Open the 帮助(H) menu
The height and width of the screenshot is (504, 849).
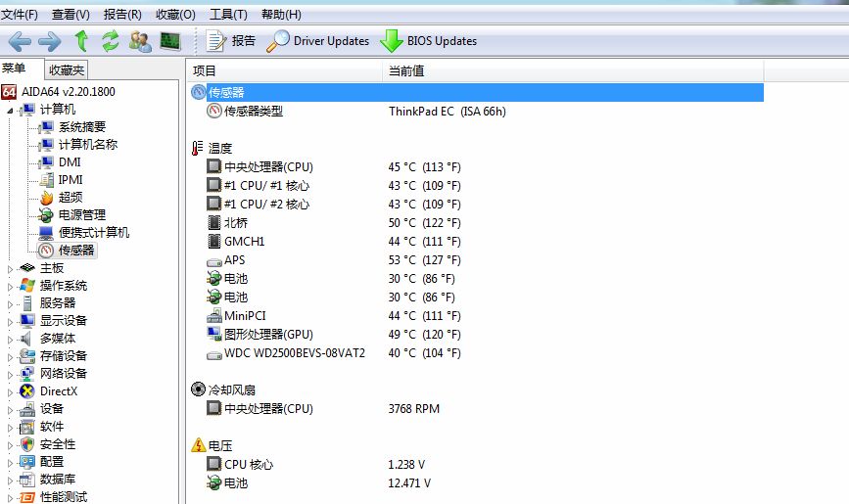point(281,15)
